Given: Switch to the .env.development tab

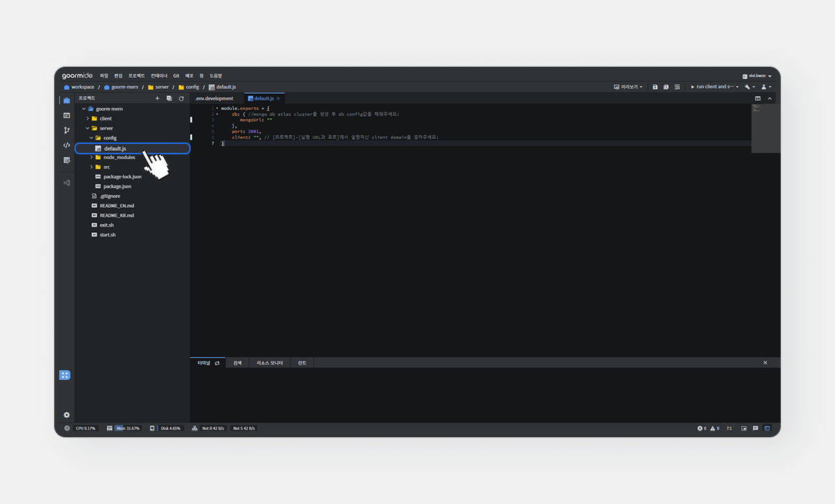Looking at the screenshot, I should [214, 99].
